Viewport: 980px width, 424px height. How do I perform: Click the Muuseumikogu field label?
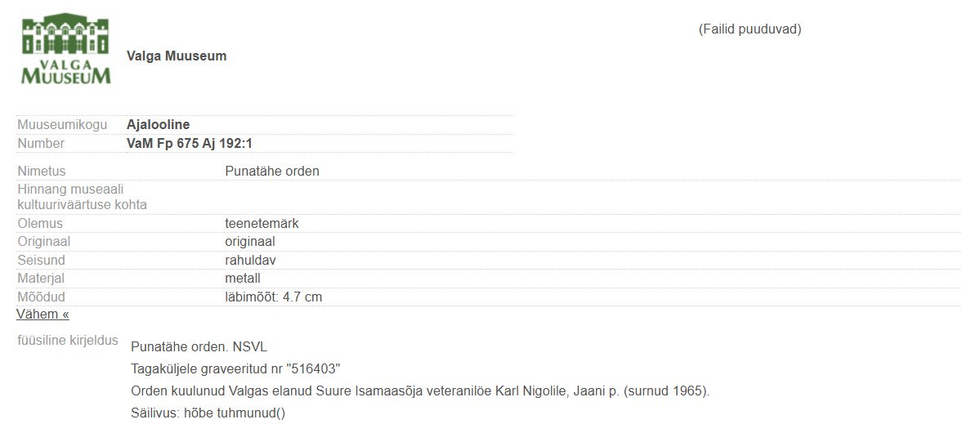(62, 125)
